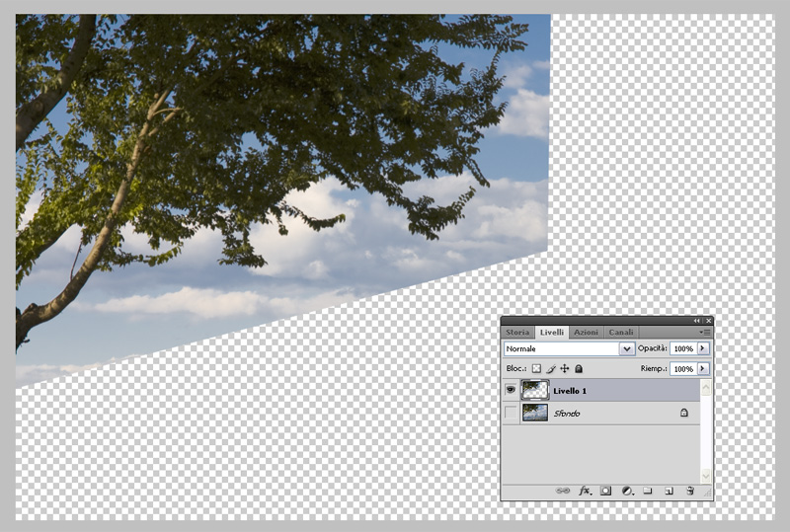
Task: Switch to the Canali tab
Action: coord(621,333)
